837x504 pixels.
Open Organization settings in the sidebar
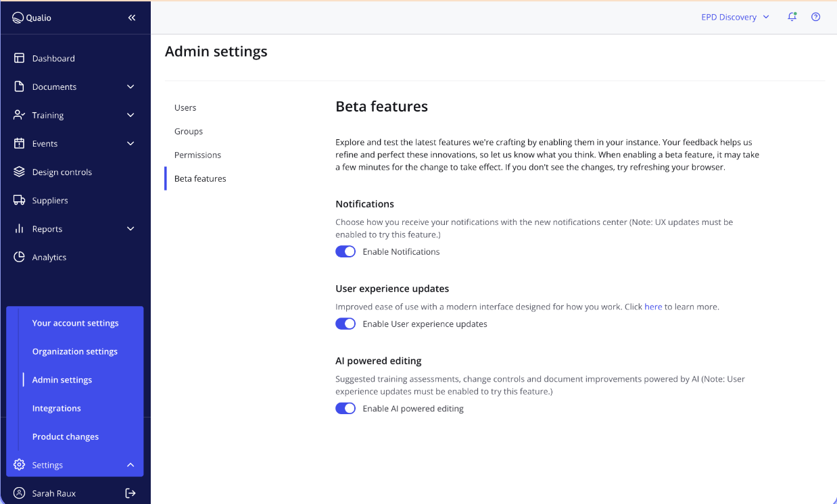click(x=75, y=351)
